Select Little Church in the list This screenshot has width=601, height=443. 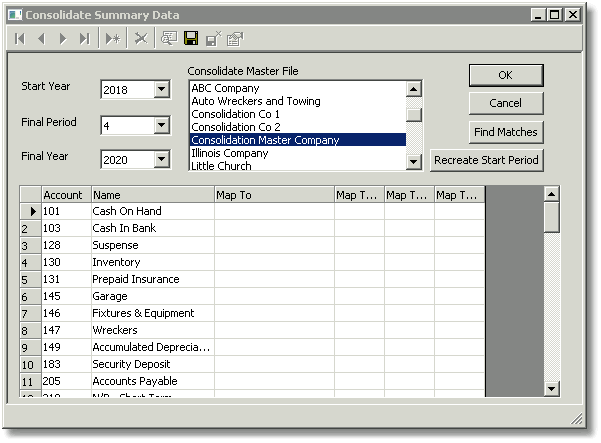(x=298, y=166)
